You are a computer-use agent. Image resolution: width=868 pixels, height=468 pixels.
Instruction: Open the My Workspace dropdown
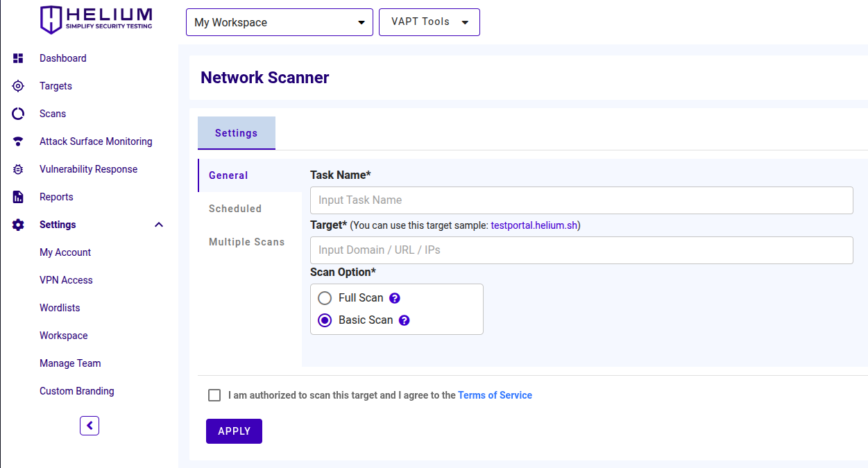pyautogui.click(x=279, y=22)
